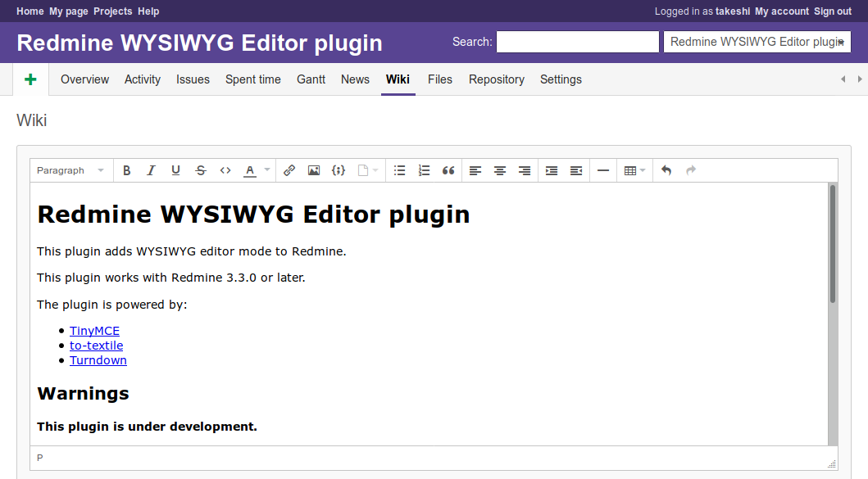Open My account
The width and height of the screenshot is (868, 479).
click(782, 11)
